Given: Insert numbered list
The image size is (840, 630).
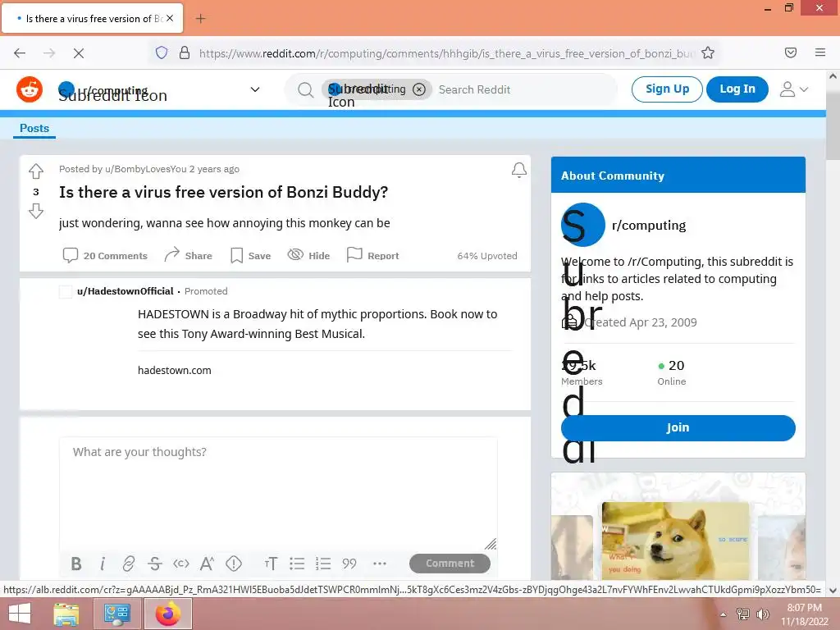Looking at the screenshot, I should point(323,564).
